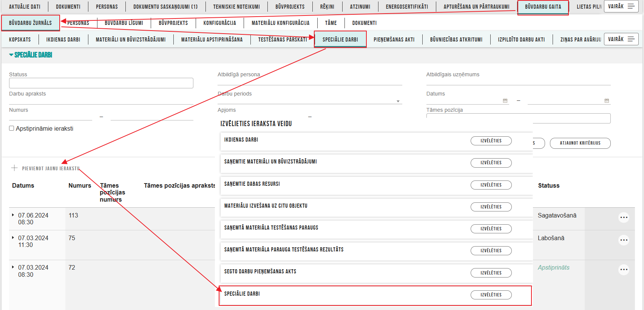The width and height of the screenshot is (644, 310).
Task: Switch to Pieņemšanas akti tab
Action: tap(394, 39)
